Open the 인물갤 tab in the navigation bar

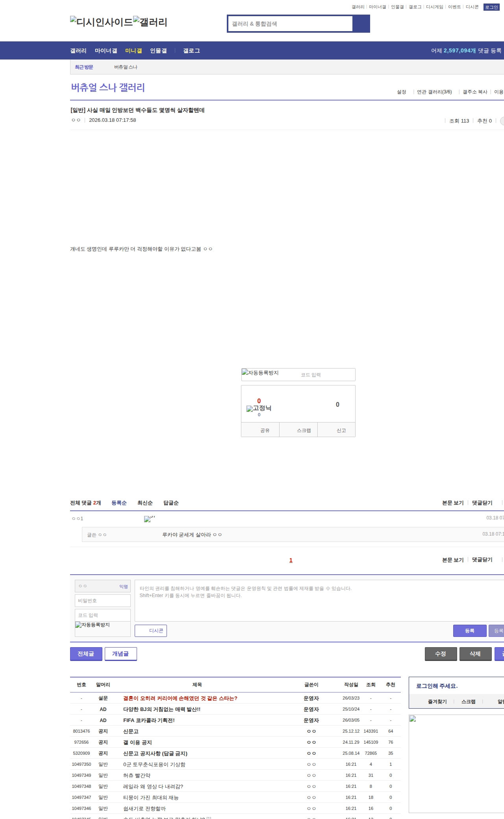[x=158, y=50]
